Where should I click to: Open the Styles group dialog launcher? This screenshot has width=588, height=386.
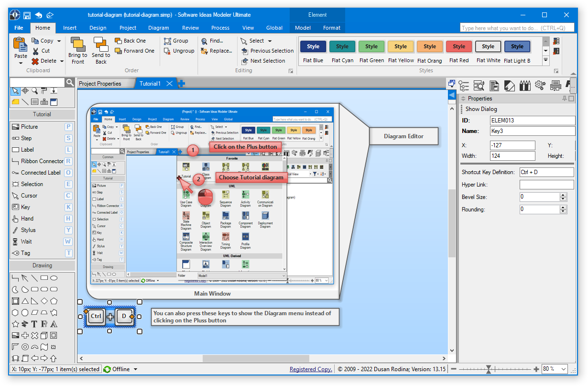pyautogui.click(x=556, y=71)
